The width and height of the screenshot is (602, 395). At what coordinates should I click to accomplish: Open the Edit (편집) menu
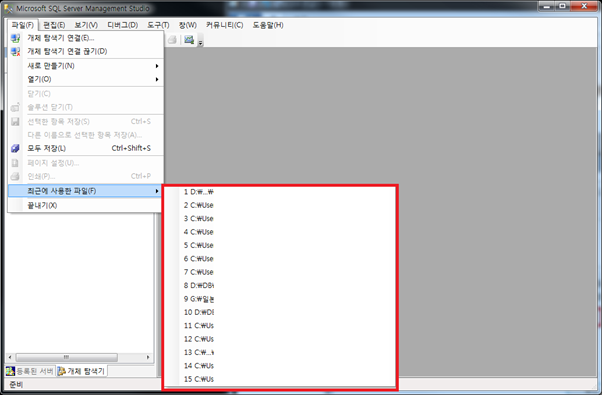click(54, 25)
